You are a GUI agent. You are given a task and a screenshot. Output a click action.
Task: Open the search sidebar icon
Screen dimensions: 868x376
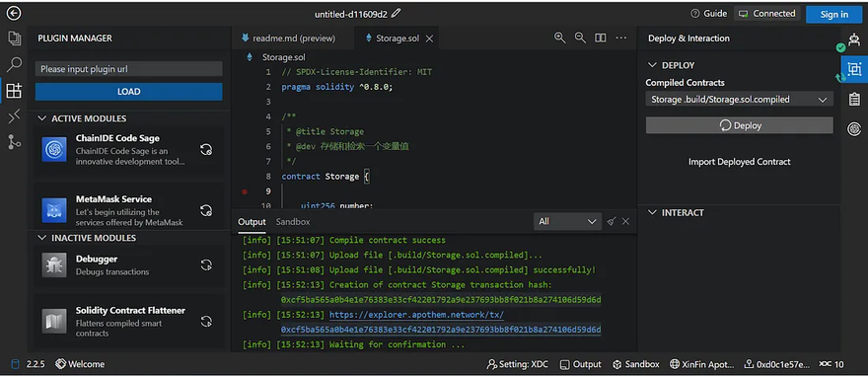coord(14,64)
